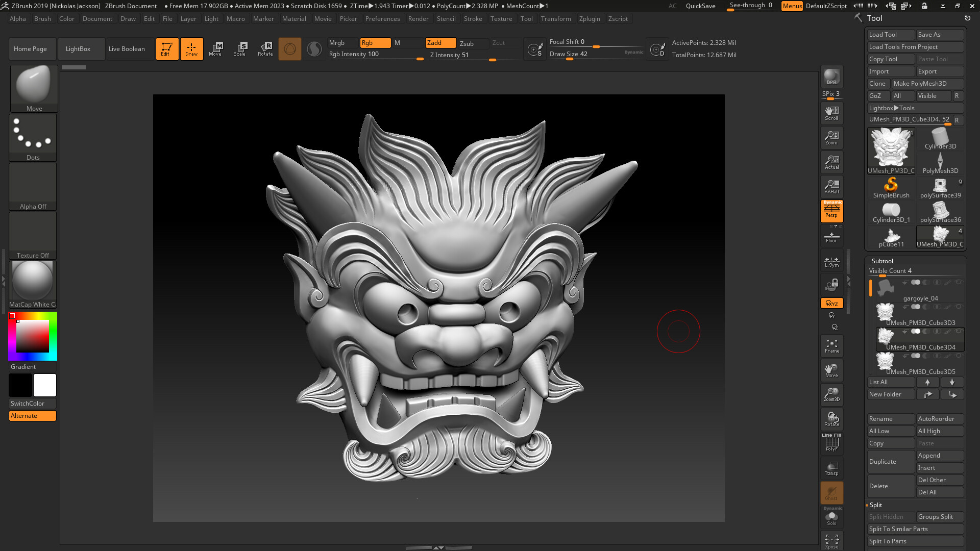980x551 pixels.
Task: Click the Rotate view icon in right shelf
Action: (831, 419)
